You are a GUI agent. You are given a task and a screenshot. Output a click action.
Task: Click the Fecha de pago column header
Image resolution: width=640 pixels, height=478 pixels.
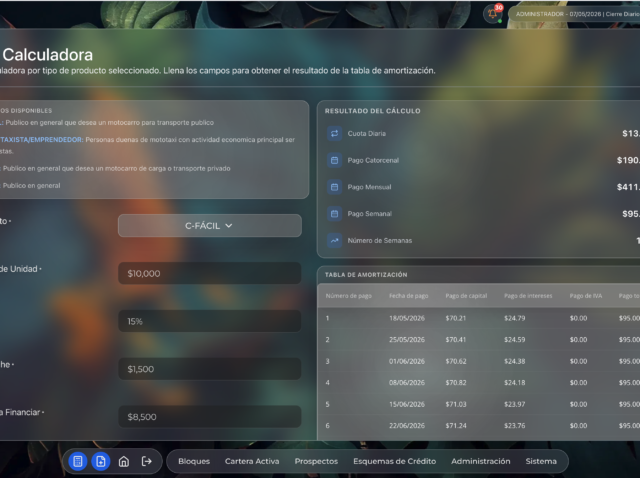[x=409, y=296]
